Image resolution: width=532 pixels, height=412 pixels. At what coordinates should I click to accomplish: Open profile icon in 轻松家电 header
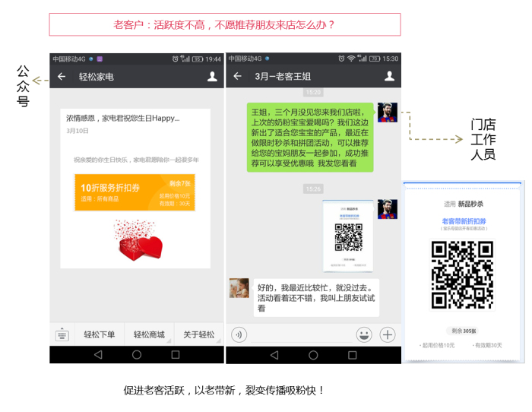tap(212, 77)
